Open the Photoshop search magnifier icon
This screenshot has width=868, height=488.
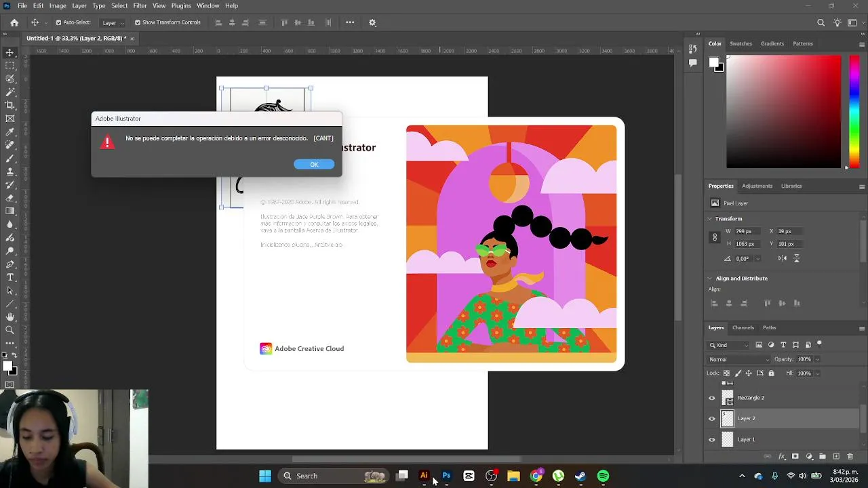tap(821, 22)
